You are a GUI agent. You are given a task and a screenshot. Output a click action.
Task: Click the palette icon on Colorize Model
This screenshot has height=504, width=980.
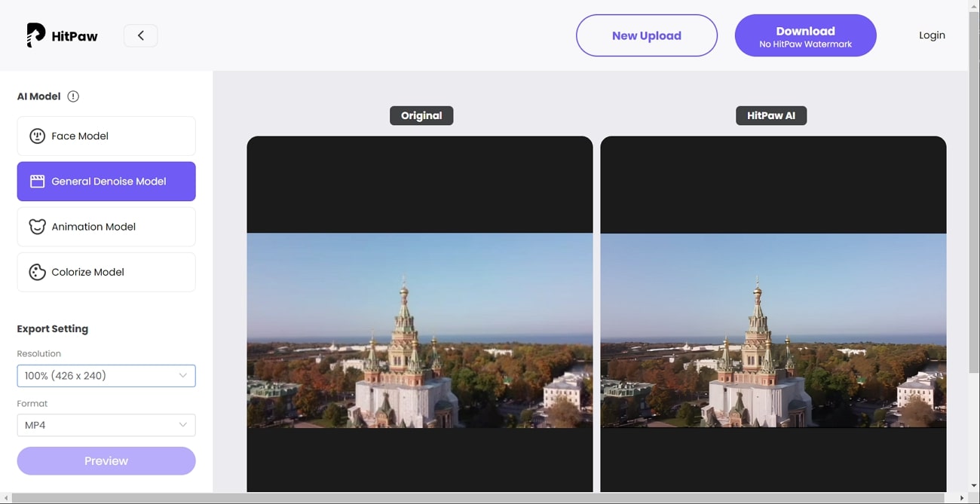(38, 272)
